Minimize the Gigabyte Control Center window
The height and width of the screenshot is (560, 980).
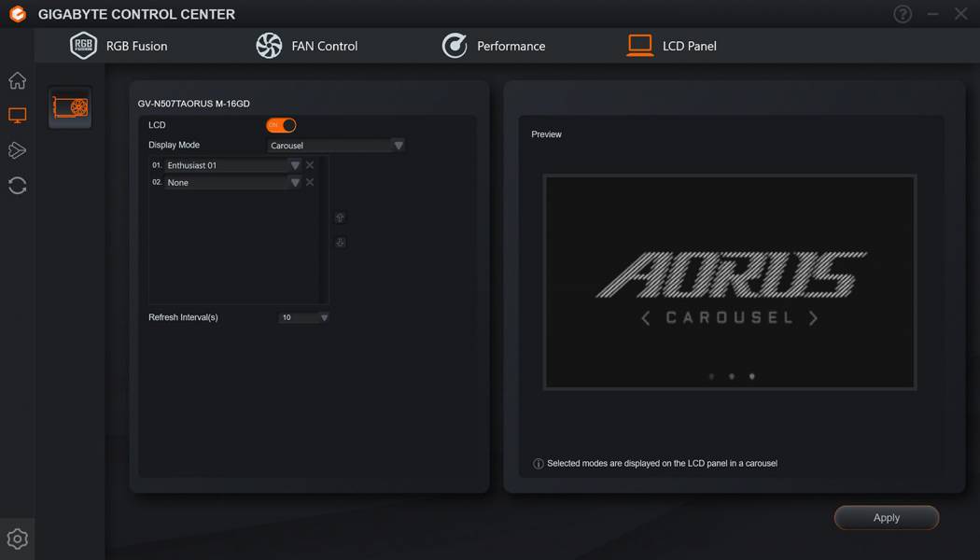[932, 14]
